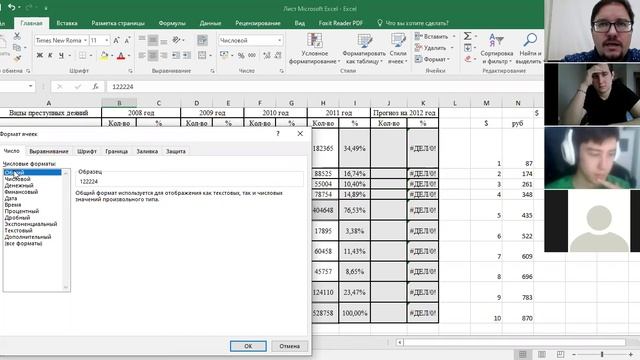Apply percent style format
640x360 pixels.
241,56
